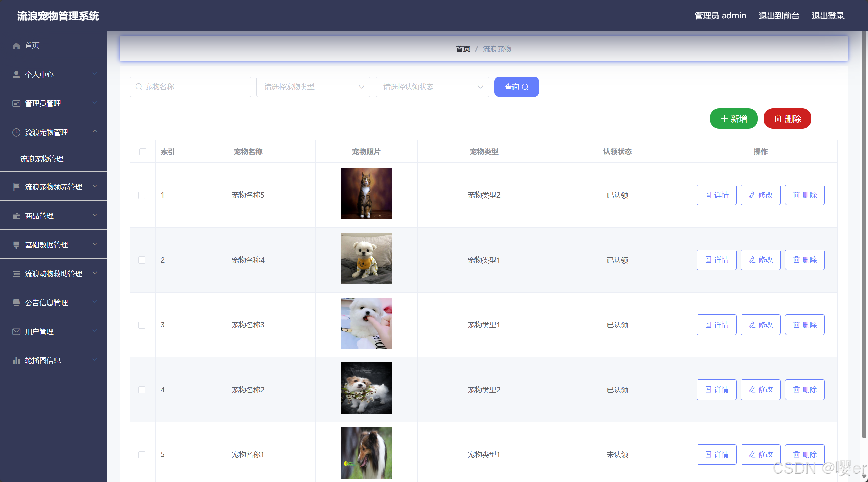Select the checkbox for row 宠物名称3

coord(142,325)
